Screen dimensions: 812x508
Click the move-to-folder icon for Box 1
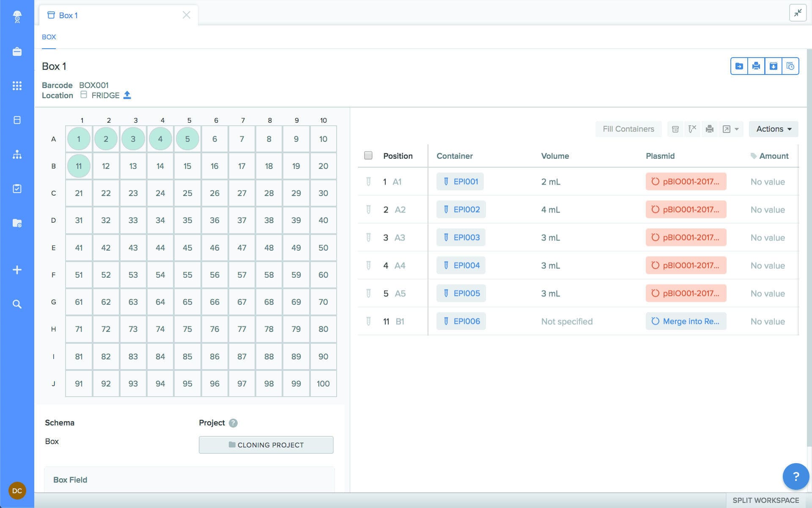pos(739,66)
